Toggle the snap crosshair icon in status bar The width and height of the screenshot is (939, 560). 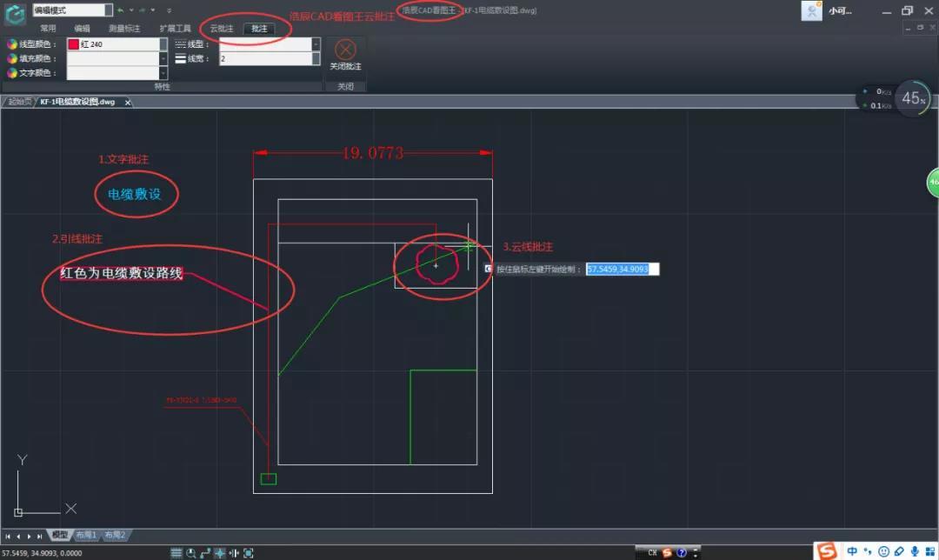pos(220,553)
